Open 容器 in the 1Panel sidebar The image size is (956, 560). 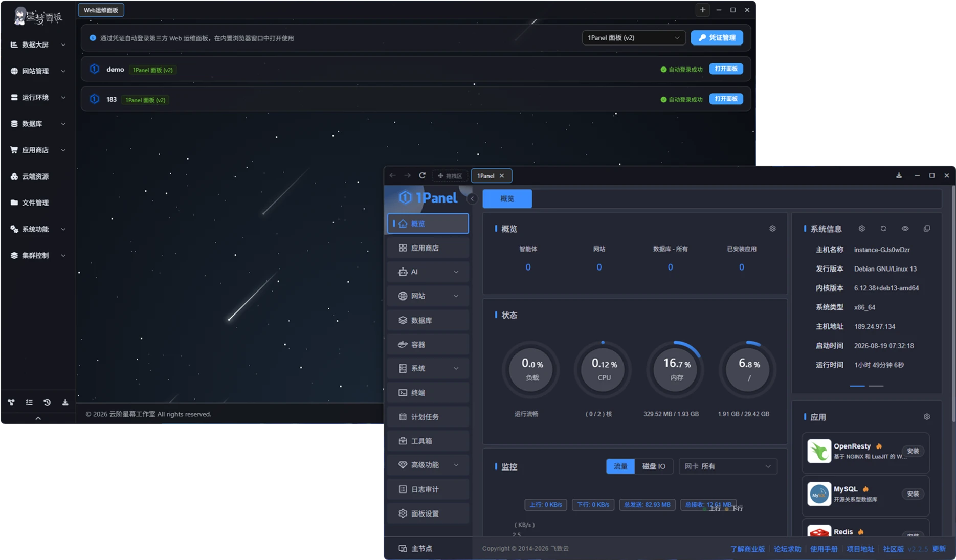pyautogui.click(x=428, y=344)
